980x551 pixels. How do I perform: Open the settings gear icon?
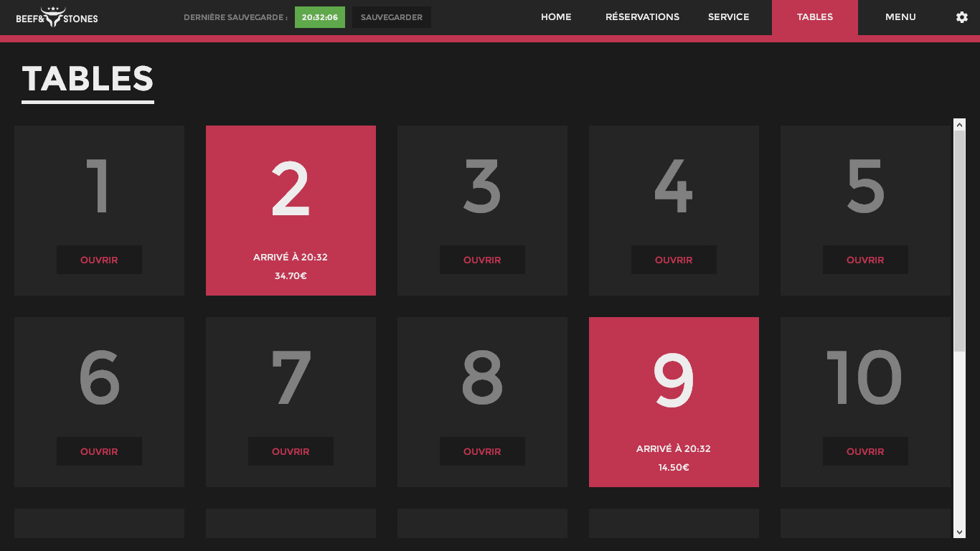(961, 17)
